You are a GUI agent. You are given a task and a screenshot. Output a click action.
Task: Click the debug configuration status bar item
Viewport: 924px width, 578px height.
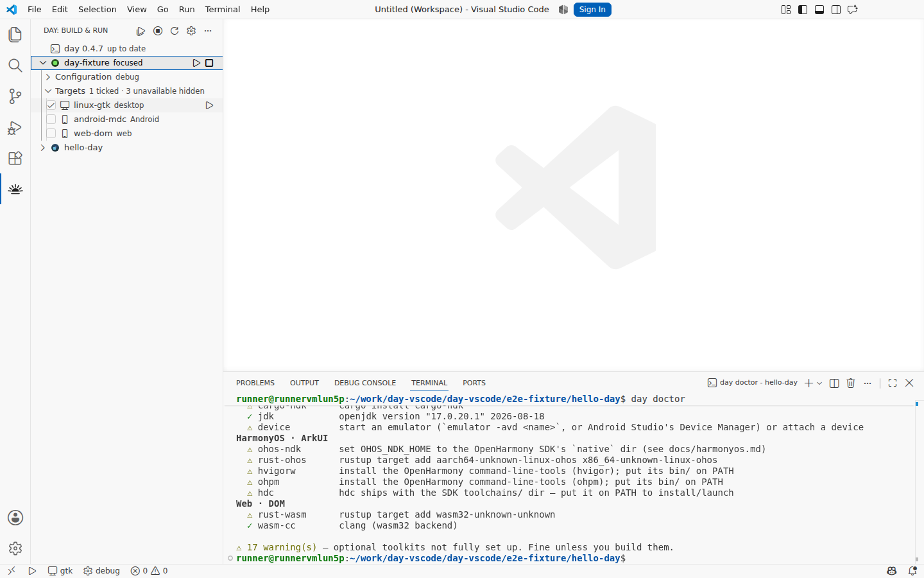pos(101,571)
